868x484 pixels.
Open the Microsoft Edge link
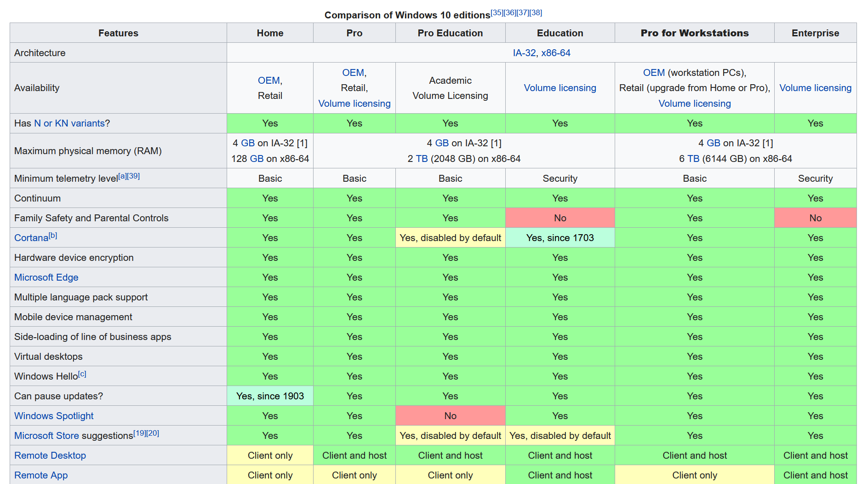(x=46, y=277)
